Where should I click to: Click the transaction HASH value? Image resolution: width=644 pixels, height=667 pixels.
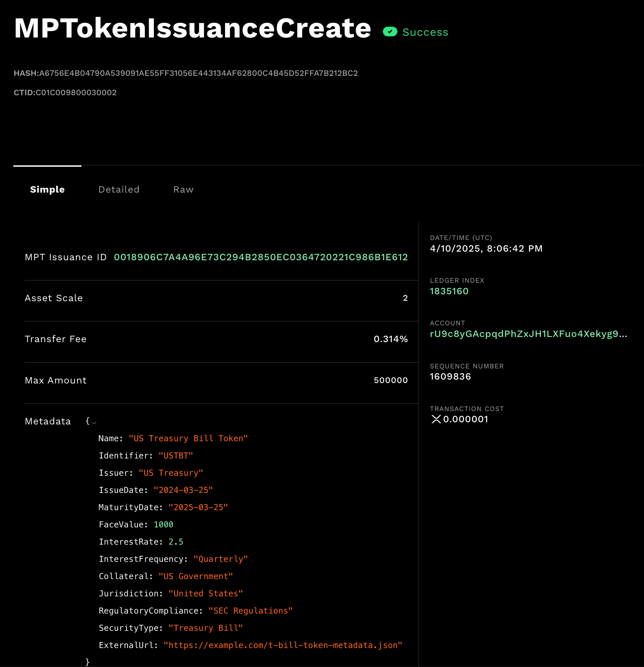point(198,73)
